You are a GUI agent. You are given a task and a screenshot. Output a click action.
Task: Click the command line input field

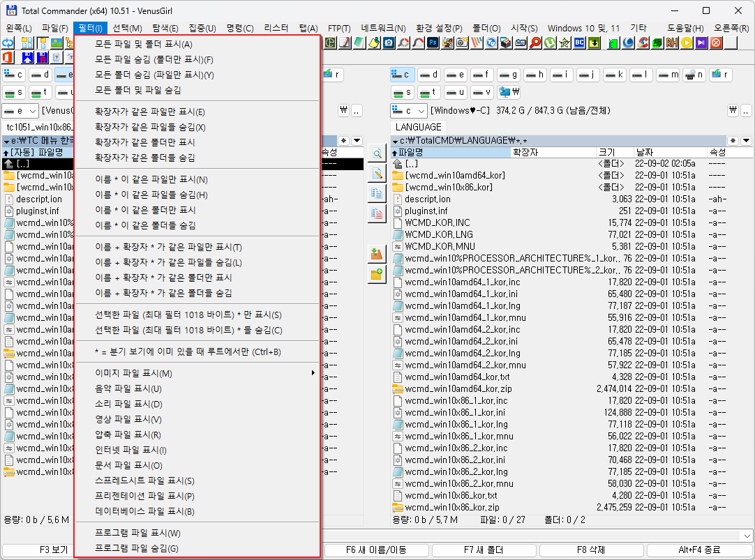[x=530, y=536]
